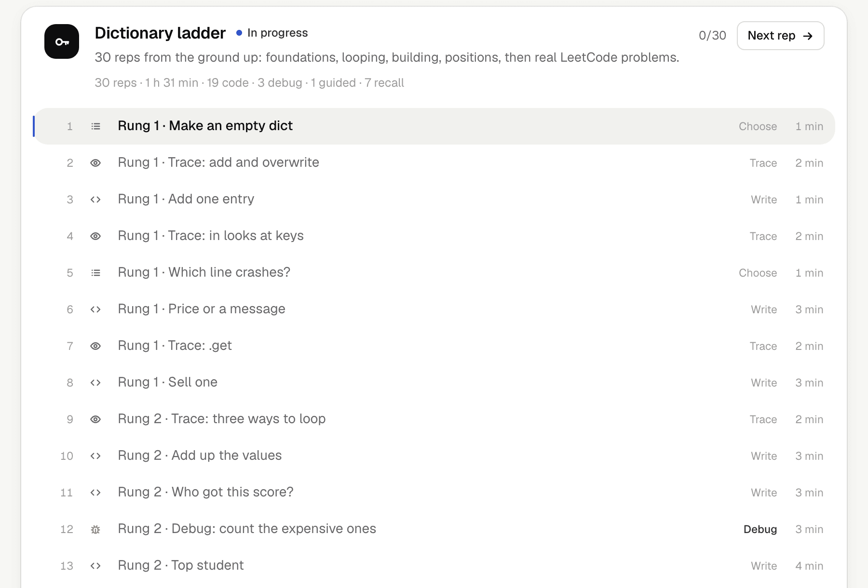Click row number 9 in the list
The image size is (868, 588).
(70, 419)
